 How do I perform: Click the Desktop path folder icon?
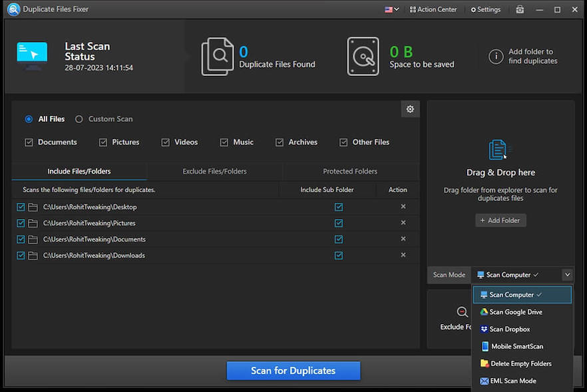(33, 207)
